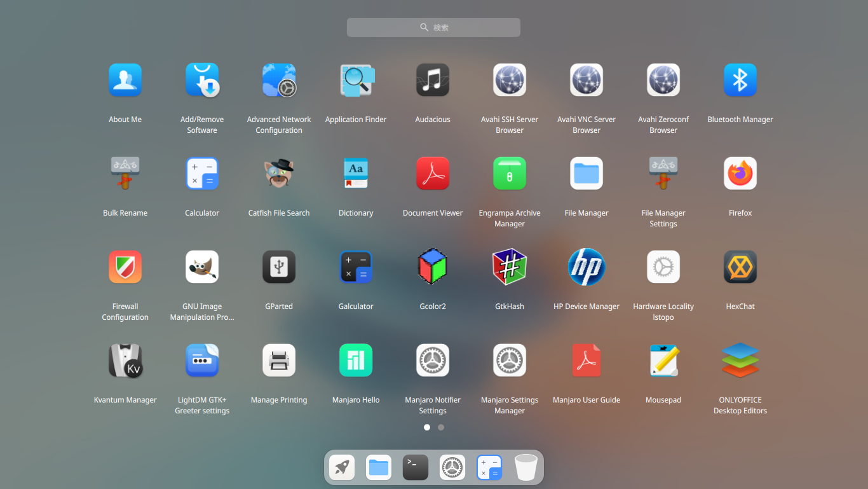Launch GNU Image Manipulation Program

click(202, 267)
